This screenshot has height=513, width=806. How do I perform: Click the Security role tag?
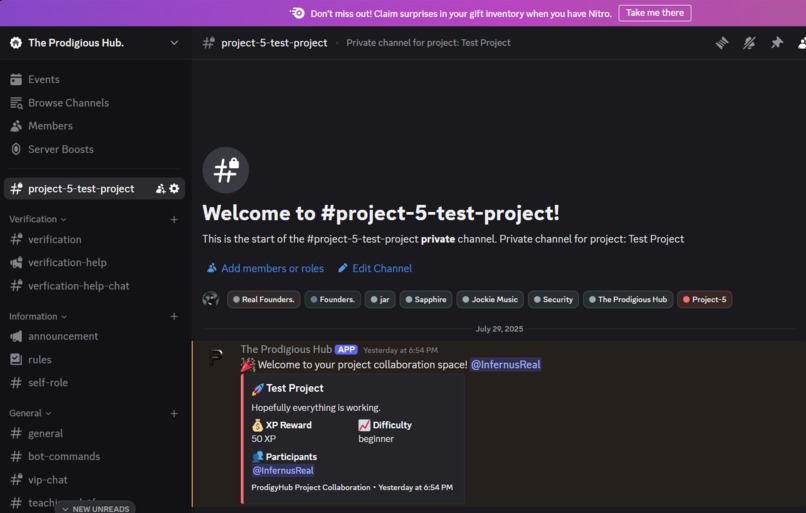coord(553,299)
